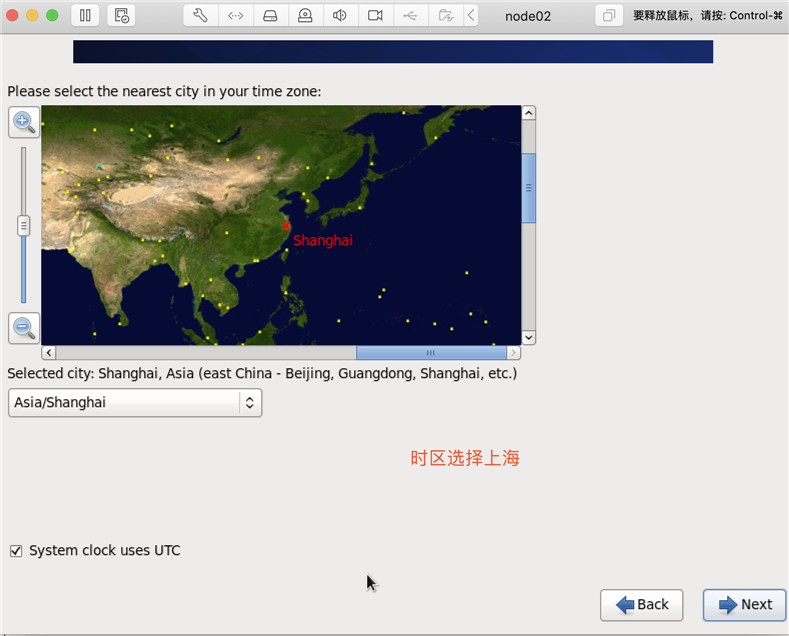Screen dimensions: 789x636
Task: Select the Shanghai marker on map
Action: [x=286, y=226]
